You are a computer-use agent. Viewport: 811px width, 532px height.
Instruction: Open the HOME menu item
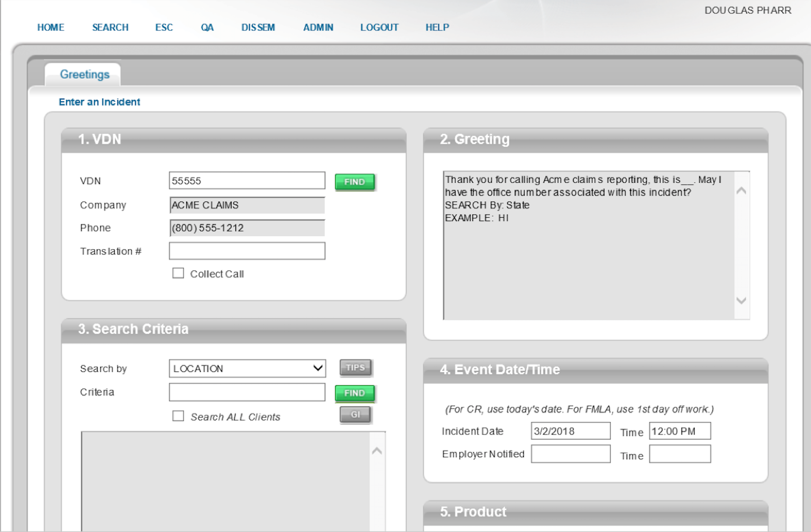click(x=51, y=27)
